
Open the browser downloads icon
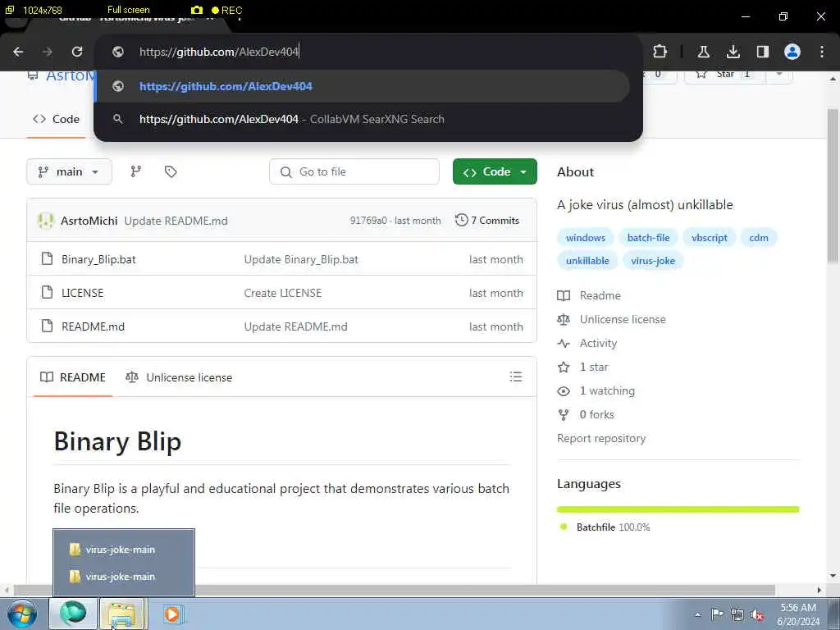[733, 52]
